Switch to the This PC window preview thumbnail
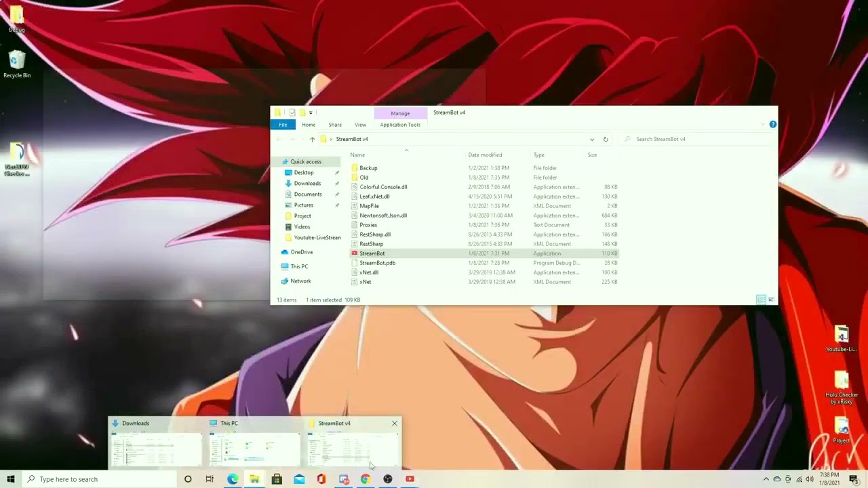This screenshot has height=488, width=868. pyautogui.click(x=255, y=450)
